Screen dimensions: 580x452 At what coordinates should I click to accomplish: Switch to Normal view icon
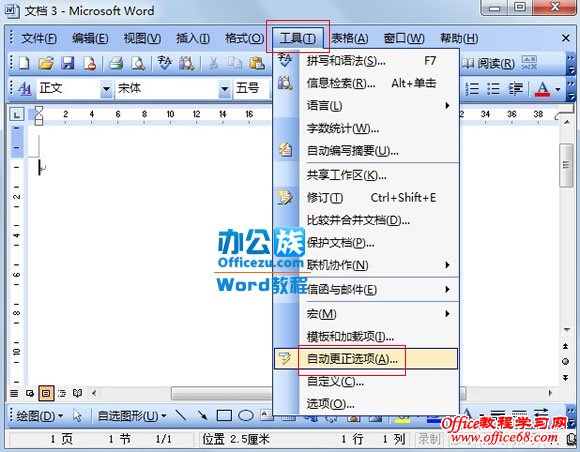[x=14, y=393]
